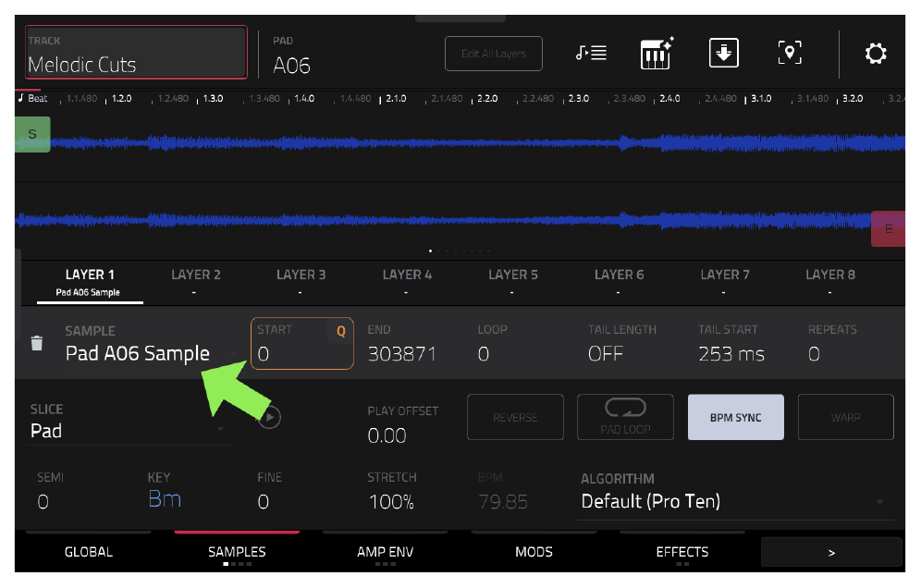Open the Algorithm Default (Pro Ten) dropdown

(x=736, y=495)
